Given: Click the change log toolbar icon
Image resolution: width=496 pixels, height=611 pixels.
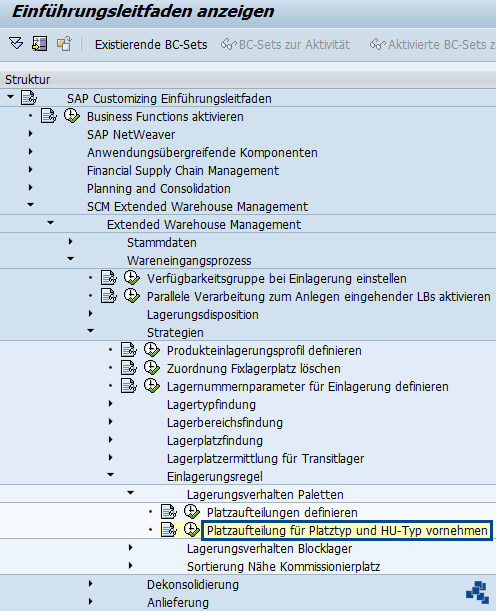Looking at the screenshot, I should [x=39, y=43].
